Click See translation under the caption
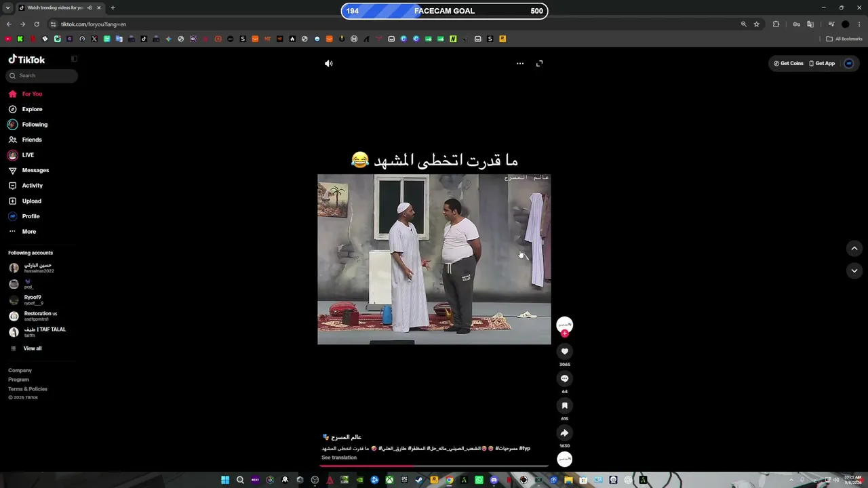The height and width of the screenshot is (488, 868). click(x=339, y=457)
